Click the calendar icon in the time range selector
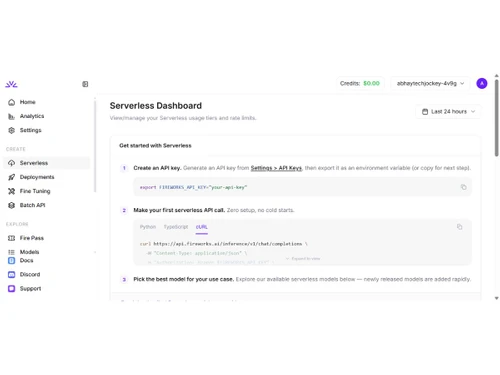 425,112
